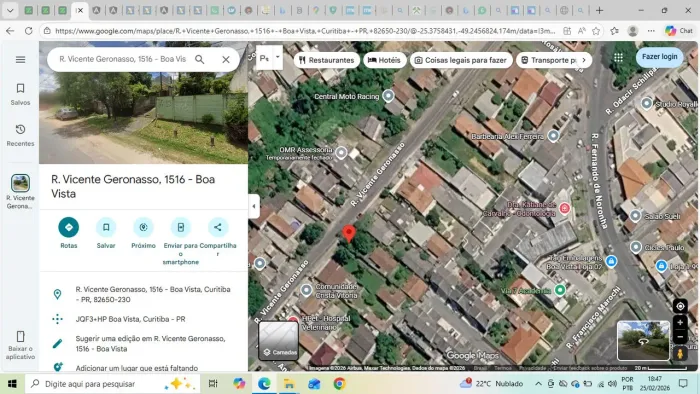This screenshot has width=700, height=394.
Task: Open notification center icon
Action: (683, 384)
